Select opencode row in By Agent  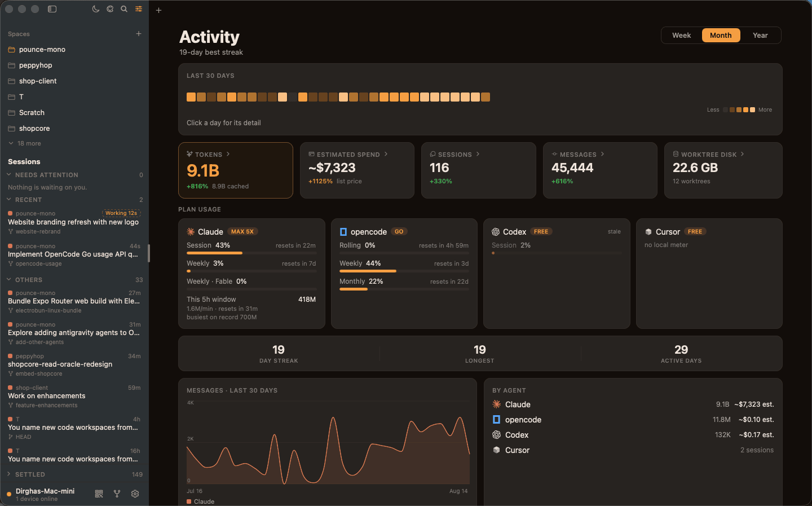tap(633, 420)
